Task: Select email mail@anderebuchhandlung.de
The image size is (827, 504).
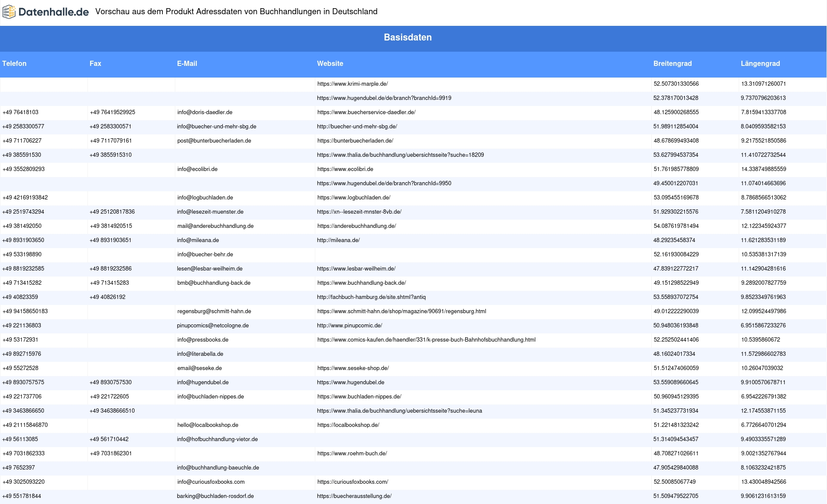Action: (215, 226)
